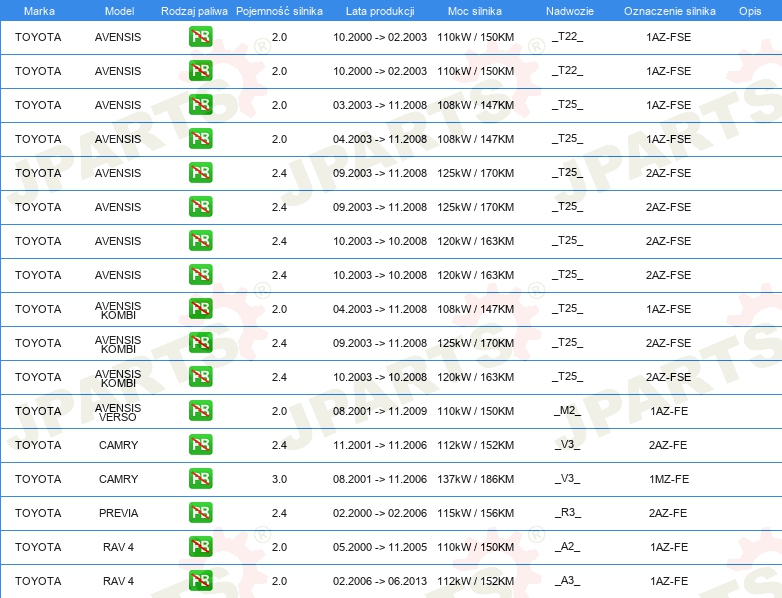Click the 02.2006 -> 06.2013 date range

coord(380,581)
